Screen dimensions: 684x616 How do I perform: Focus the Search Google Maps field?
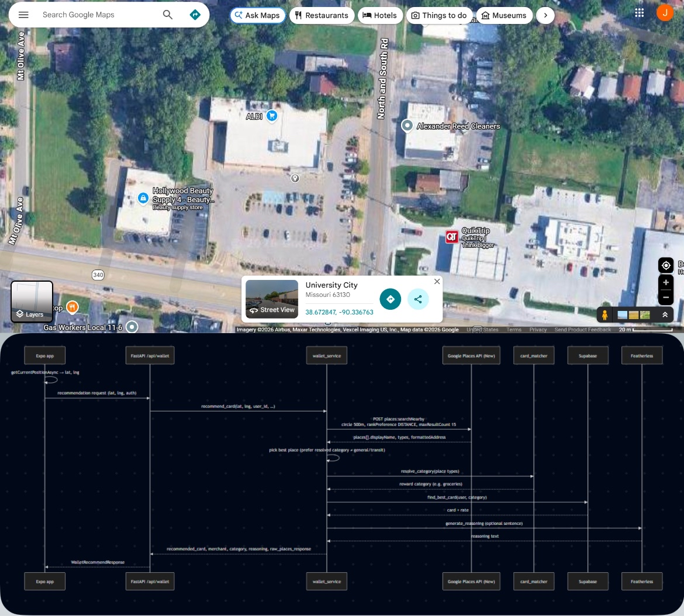tap(98, 15)
